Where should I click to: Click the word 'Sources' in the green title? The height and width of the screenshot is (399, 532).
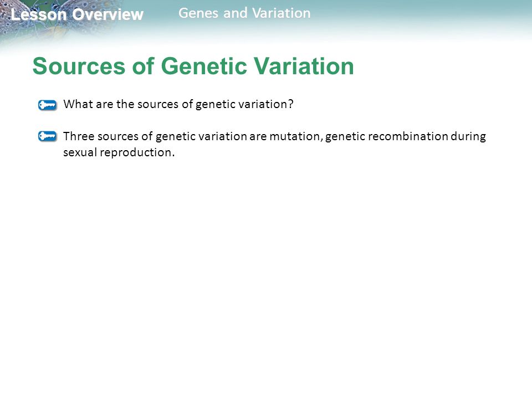point(79,66)
